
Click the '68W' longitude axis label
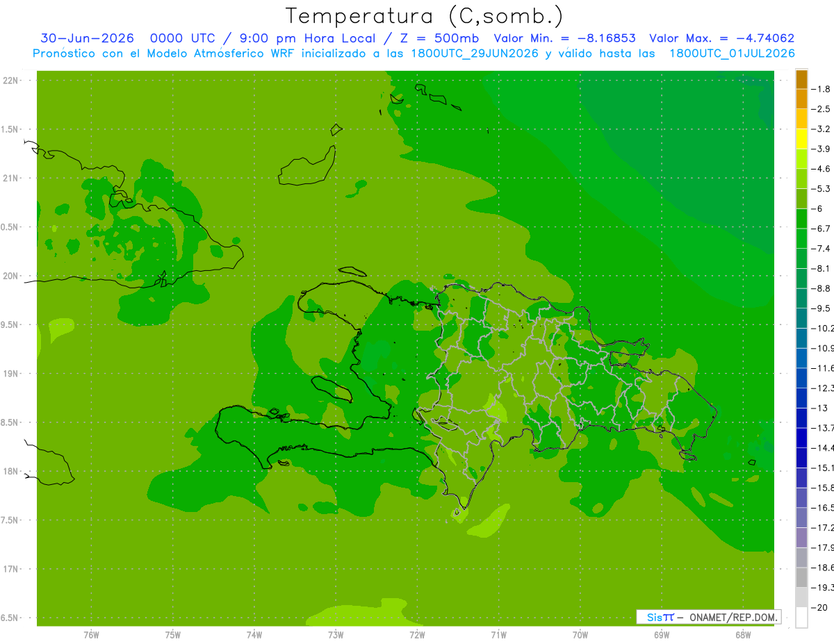click(743, 635)
